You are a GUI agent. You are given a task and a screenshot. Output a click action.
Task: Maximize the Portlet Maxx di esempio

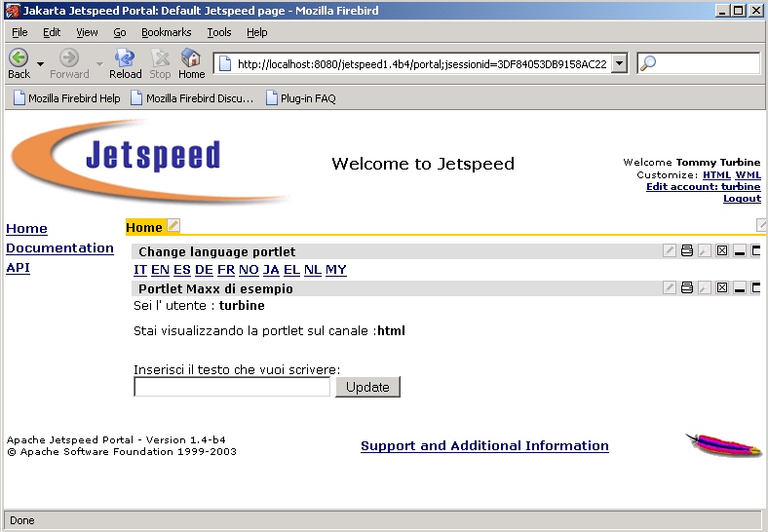coord(755,287)
